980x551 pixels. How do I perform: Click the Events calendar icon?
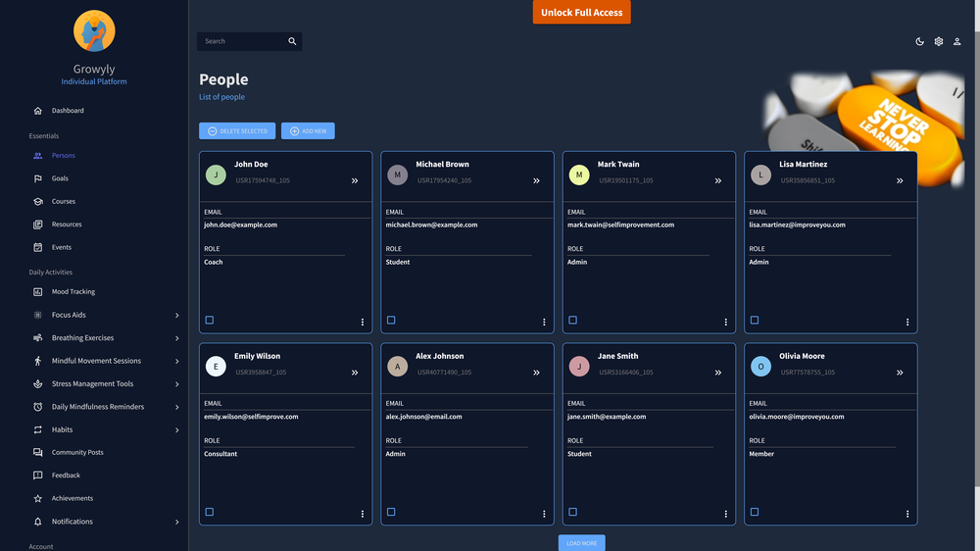(37, 247)
